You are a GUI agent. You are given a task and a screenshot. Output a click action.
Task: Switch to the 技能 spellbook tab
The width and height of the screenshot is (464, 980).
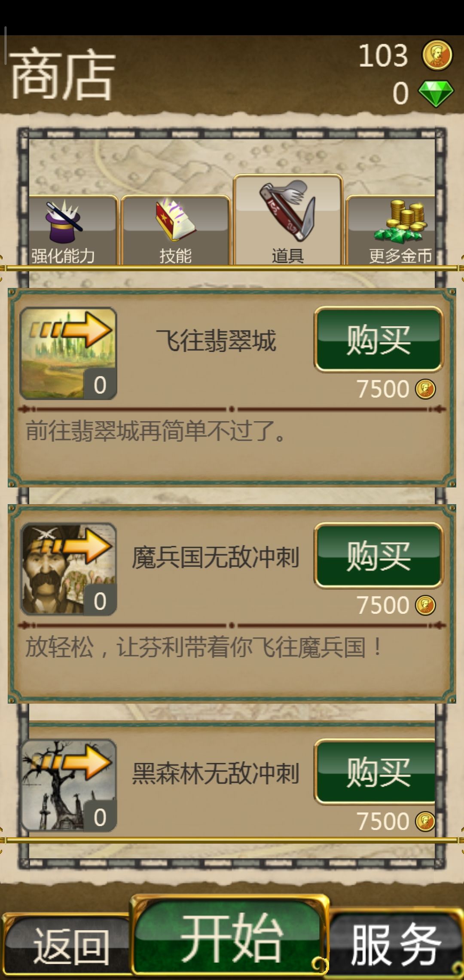pos(175,231)
